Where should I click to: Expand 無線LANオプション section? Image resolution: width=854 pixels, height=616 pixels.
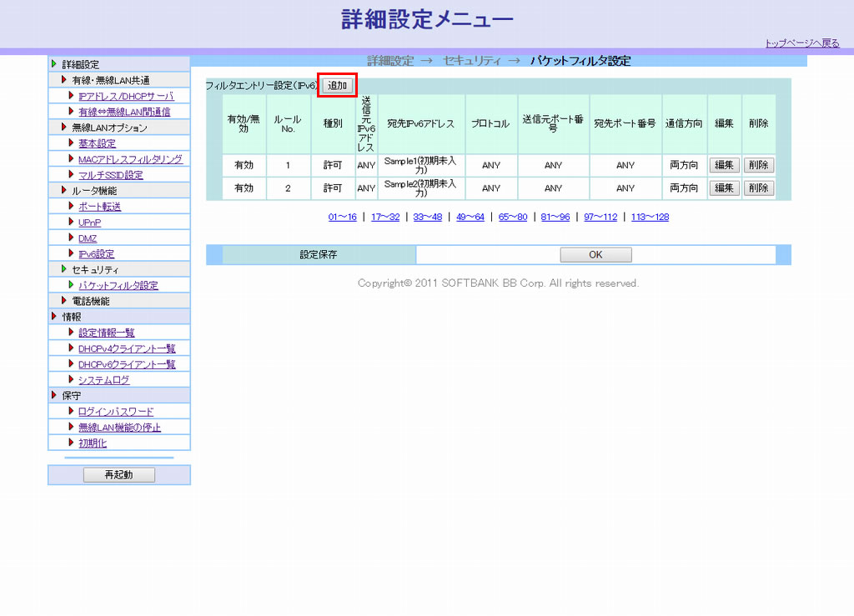(x=65, y=128)
